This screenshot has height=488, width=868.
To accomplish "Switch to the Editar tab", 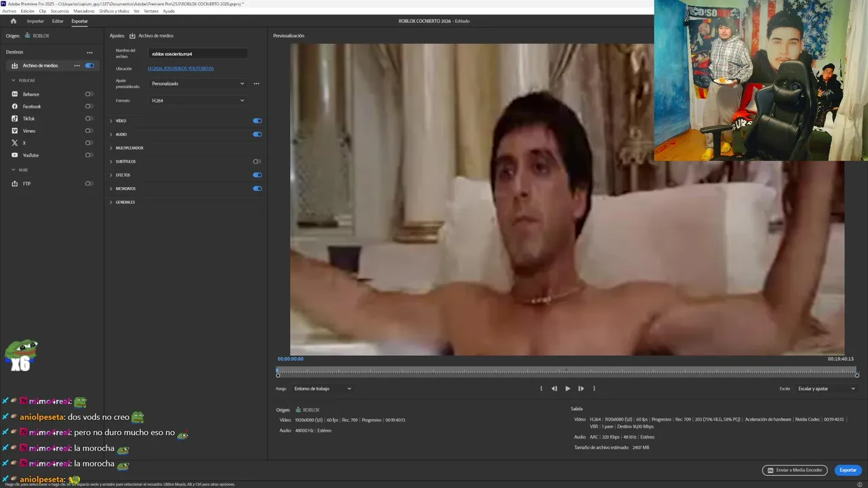I will [58, 21].
